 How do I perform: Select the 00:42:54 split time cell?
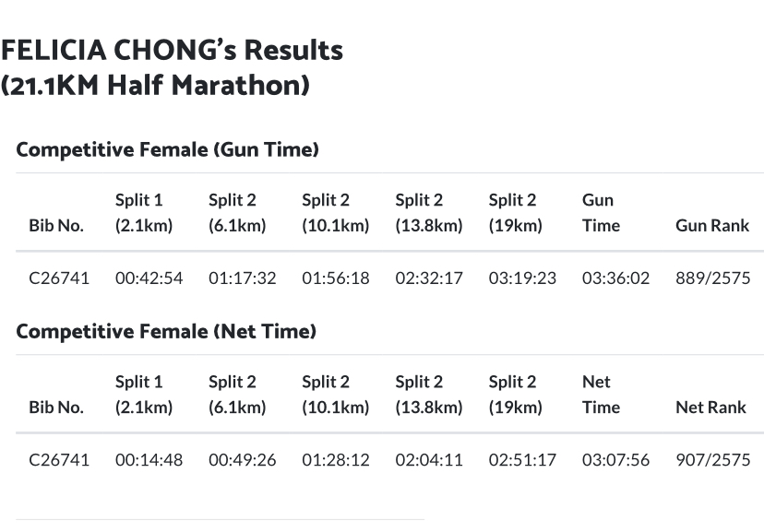(x=149, y=278)
